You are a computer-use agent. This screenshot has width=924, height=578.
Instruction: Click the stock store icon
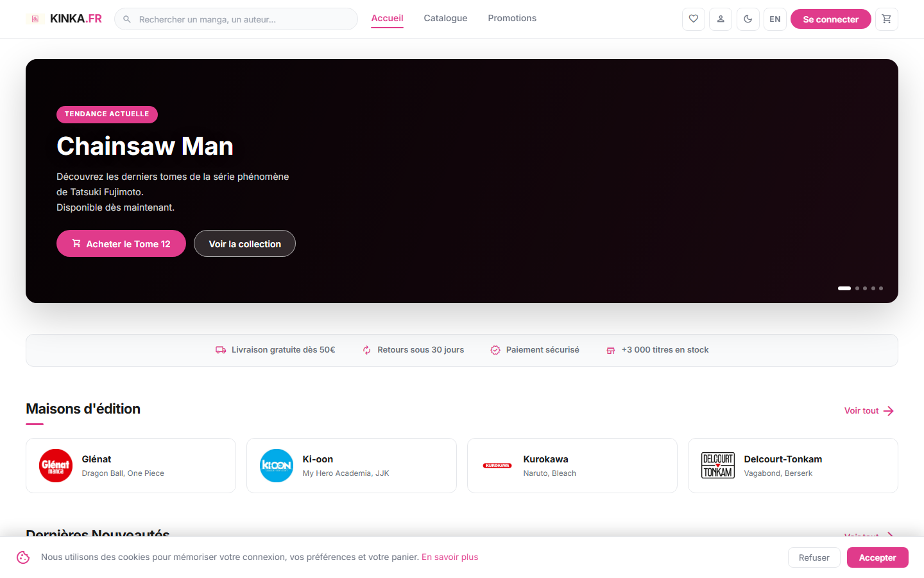click(611, 350)
